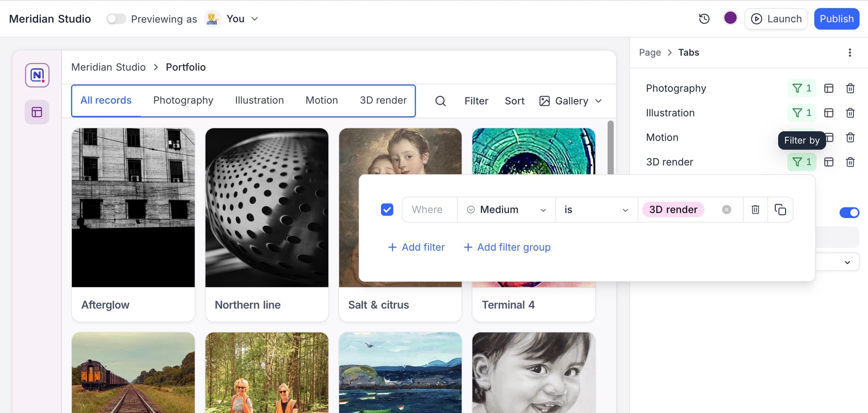Duplicate the filter condition row
The image size is (868, 413).
click(x=780, y=210)
